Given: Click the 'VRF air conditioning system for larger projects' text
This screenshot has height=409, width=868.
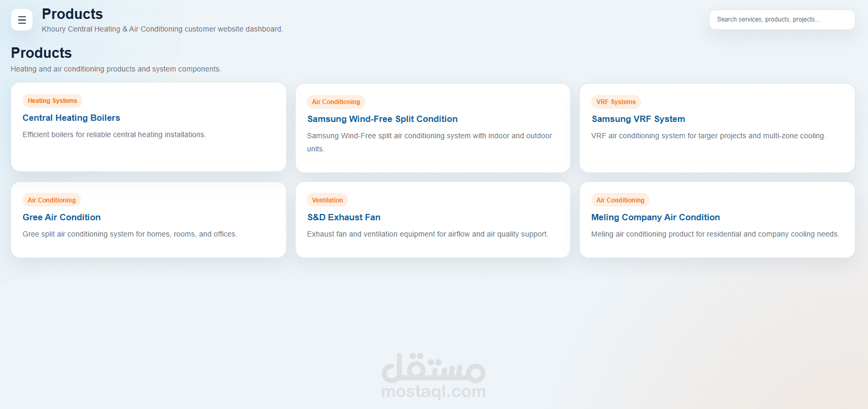Looking at the screenshot, I should point(708,136).
